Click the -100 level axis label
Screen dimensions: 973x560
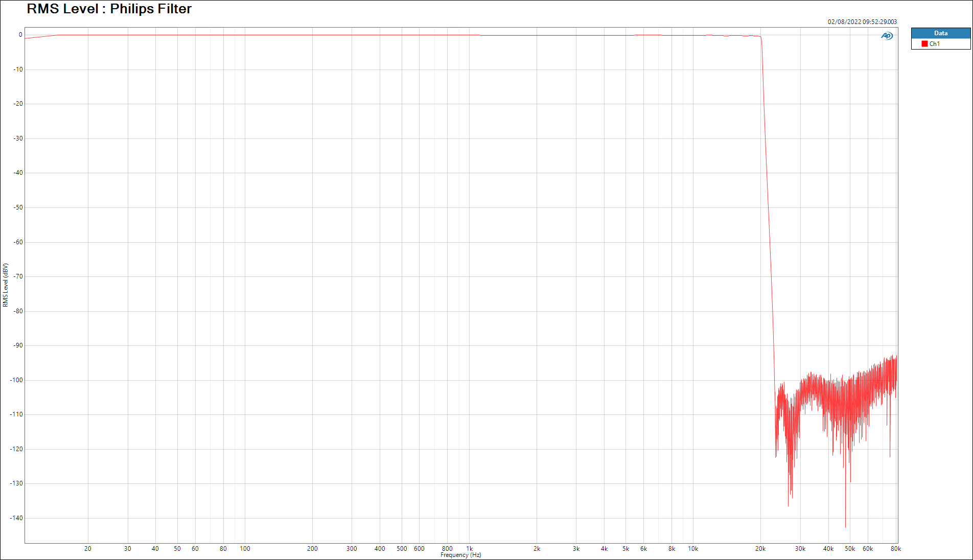[x=16, y=380]
